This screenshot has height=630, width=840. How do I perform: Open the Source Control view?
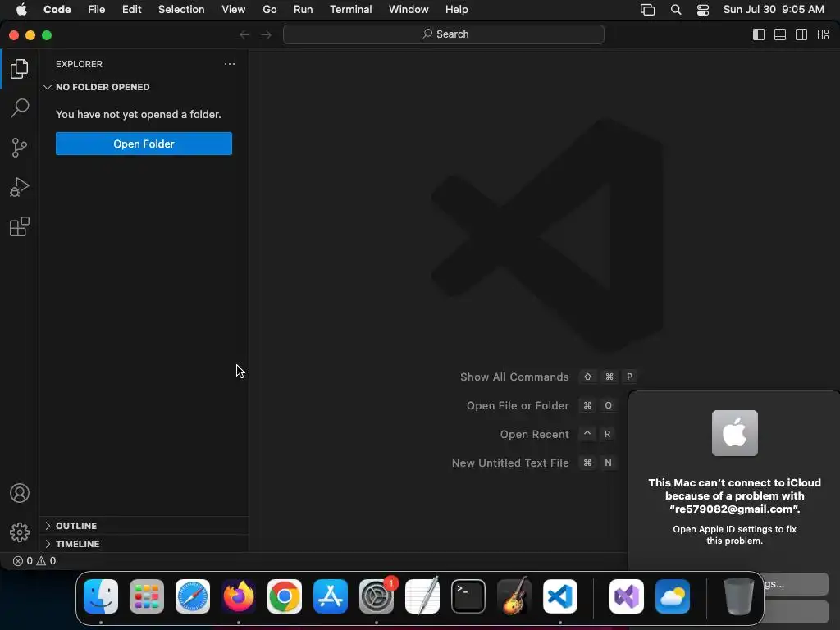coord(20,148)
